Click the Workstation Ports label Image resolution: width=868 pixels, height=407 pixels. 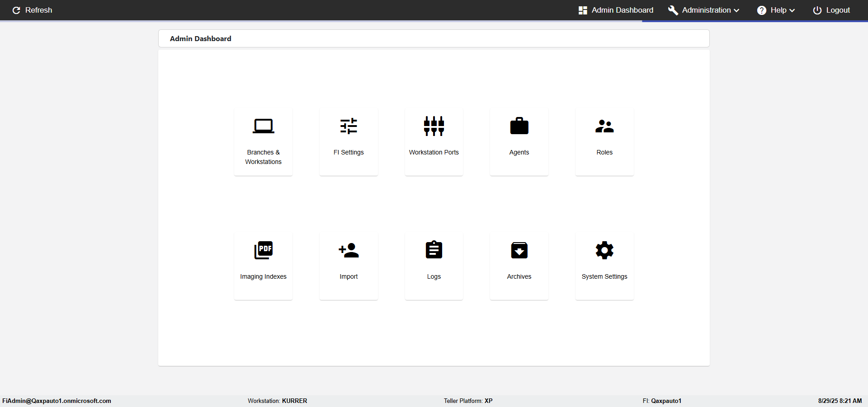[434, 152]
